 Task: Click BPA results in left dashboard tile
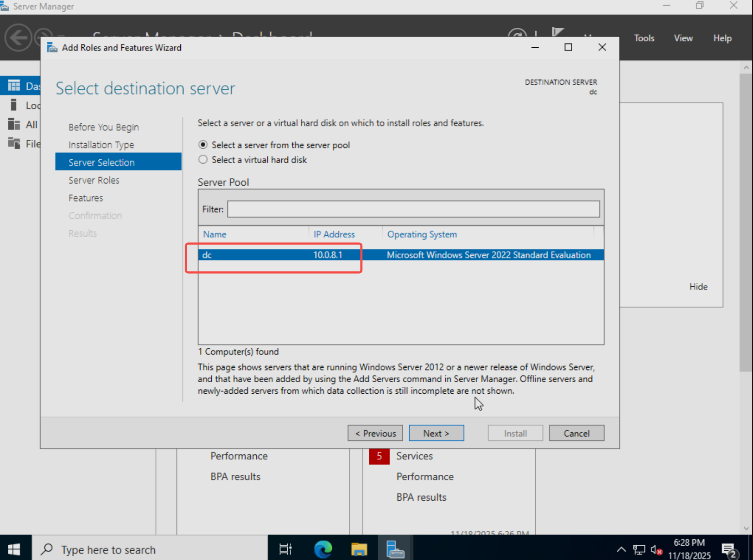tap(235, 476)
